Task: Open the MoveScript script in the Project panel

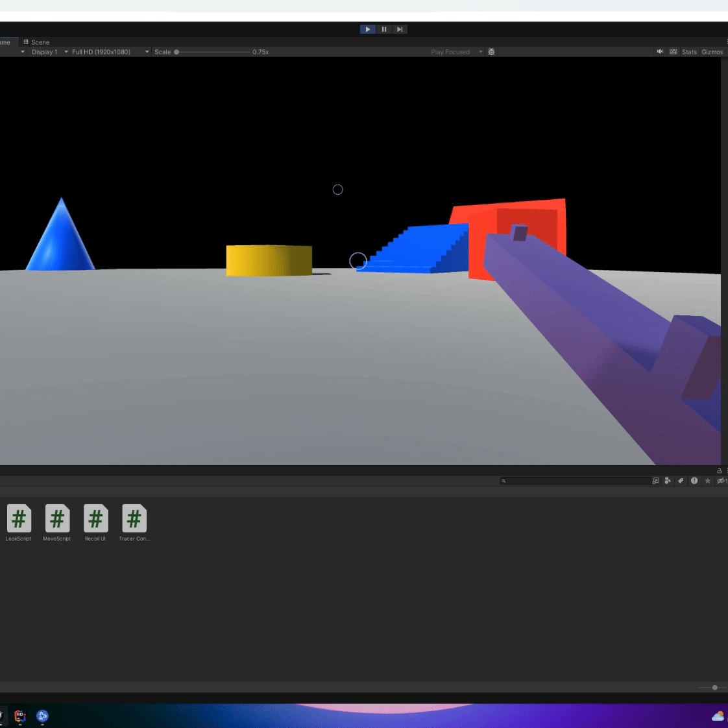Action: pos(57,519)
